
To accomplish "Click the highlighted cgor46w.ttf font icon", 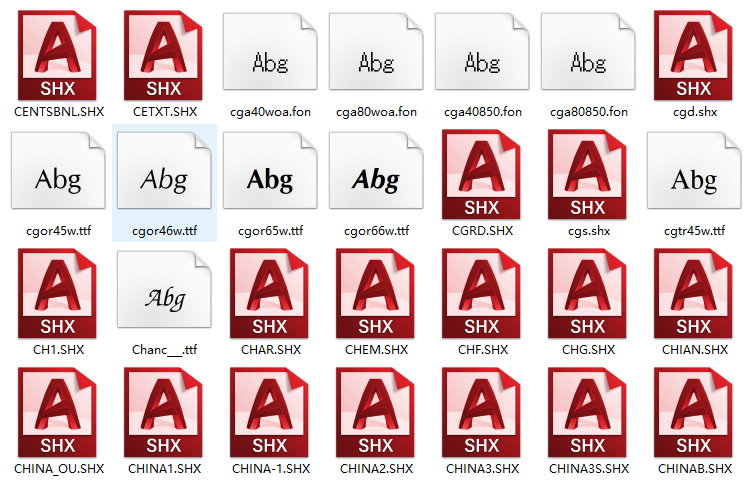I will [164, 170].
